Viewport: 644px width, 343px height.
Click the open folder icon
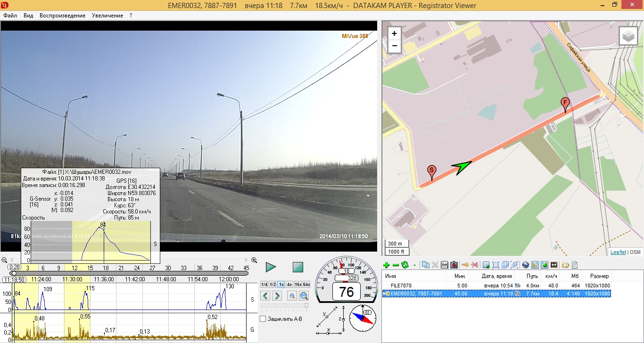pyautogui.click(x=565, y=265)
